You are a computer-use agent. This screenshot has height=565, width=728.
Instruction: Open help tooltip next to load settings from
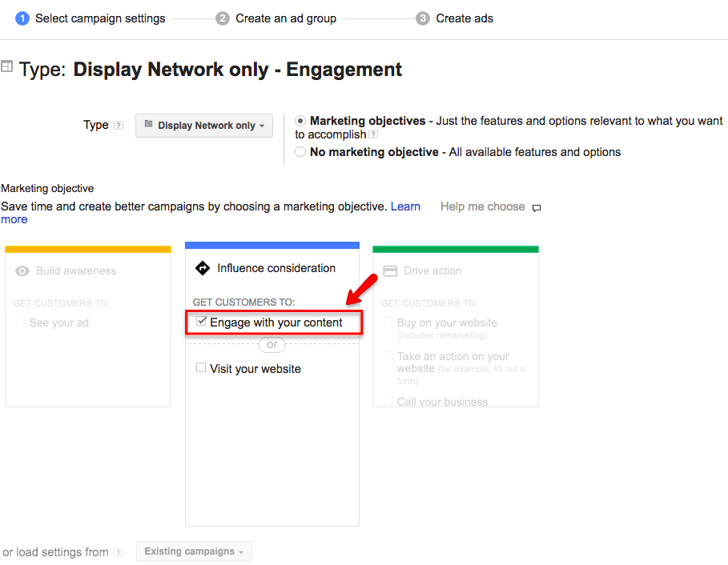(x=119, y=552)
